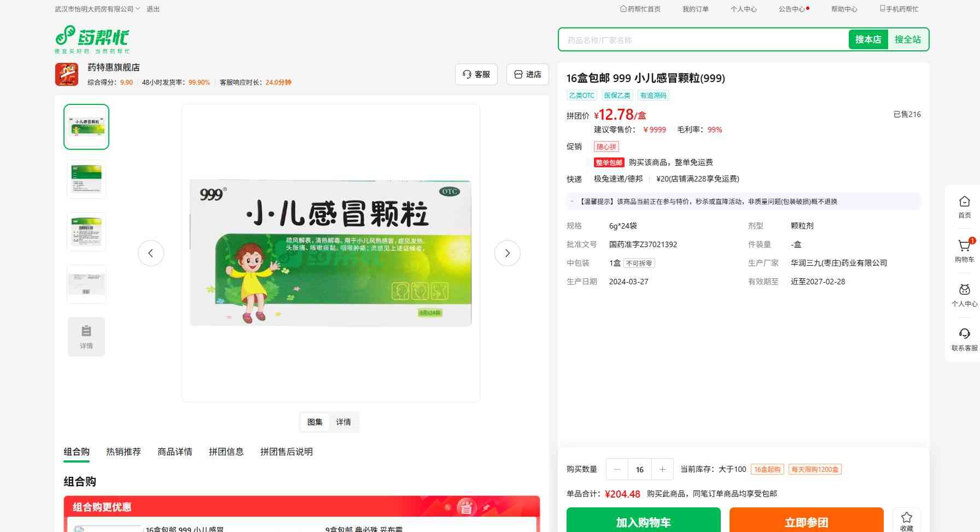Open 个人中心 from the right sidebar
Viewport: 980px width, 532px height.
[964, 291]
